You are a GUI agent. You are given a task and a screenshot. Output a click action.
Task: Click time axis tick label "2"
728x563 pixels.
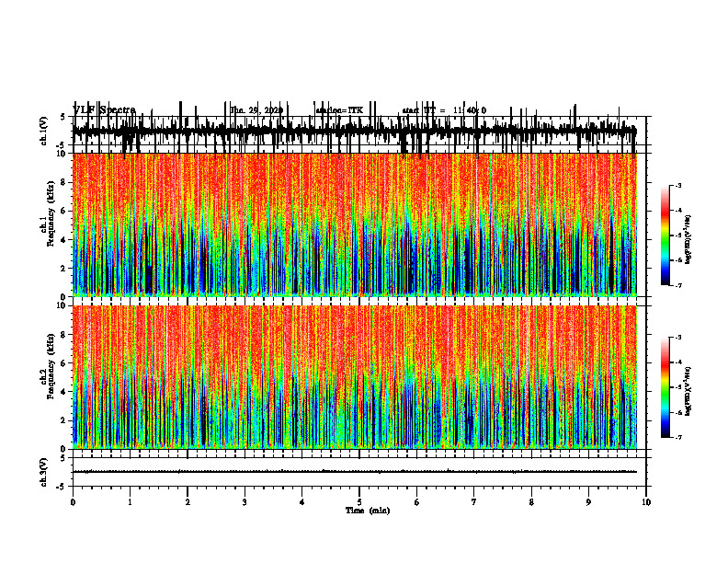188,502
